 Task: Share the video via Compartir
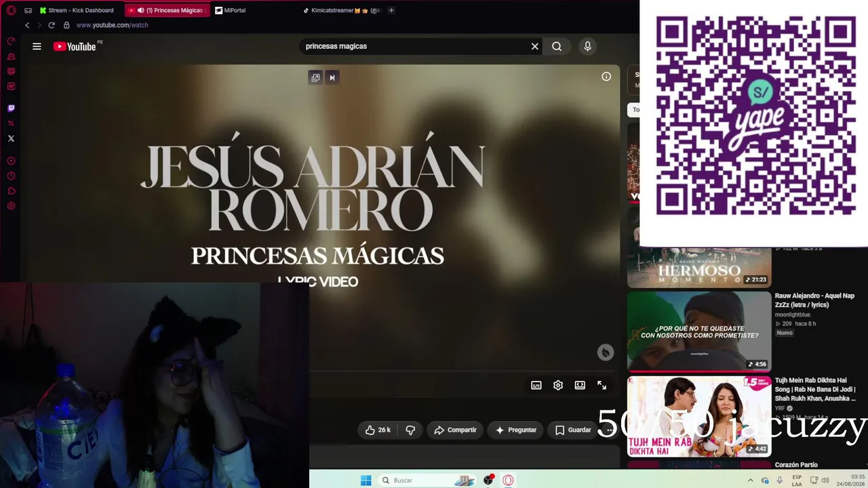point(455,430)
